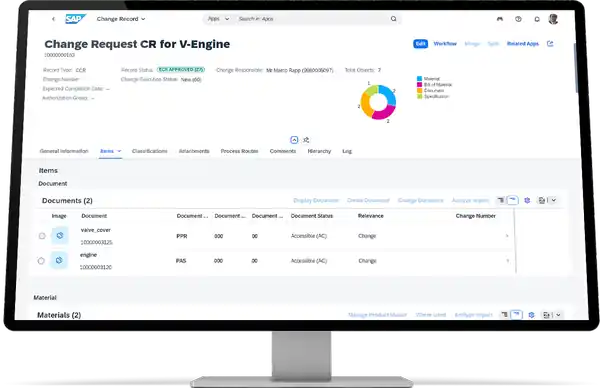The image size is (600, 388).
Task: Click the engine document image icon
Action: [59, 260]
